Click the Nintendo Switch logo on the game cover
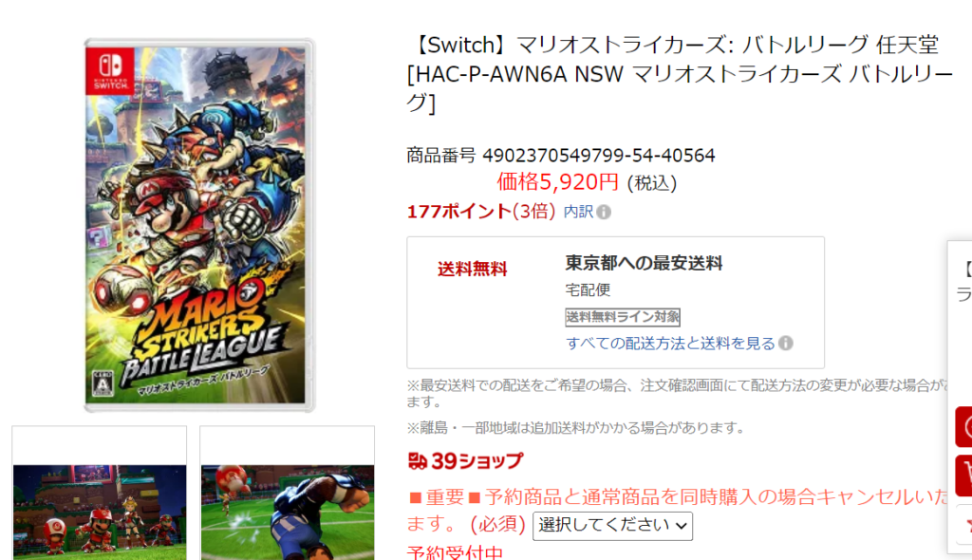The image size is (972, 560). [110, 71]
